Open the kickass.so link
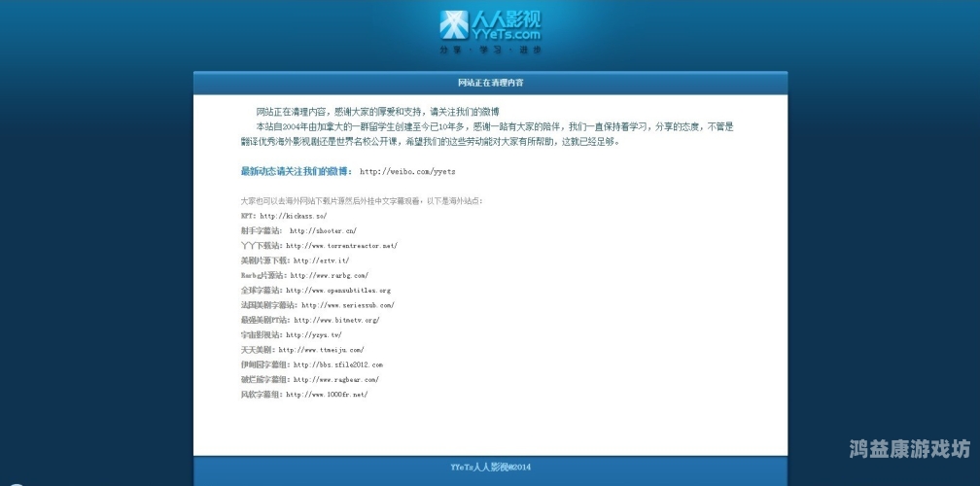Viewport: 980px width, 486px height. [294, 216]
